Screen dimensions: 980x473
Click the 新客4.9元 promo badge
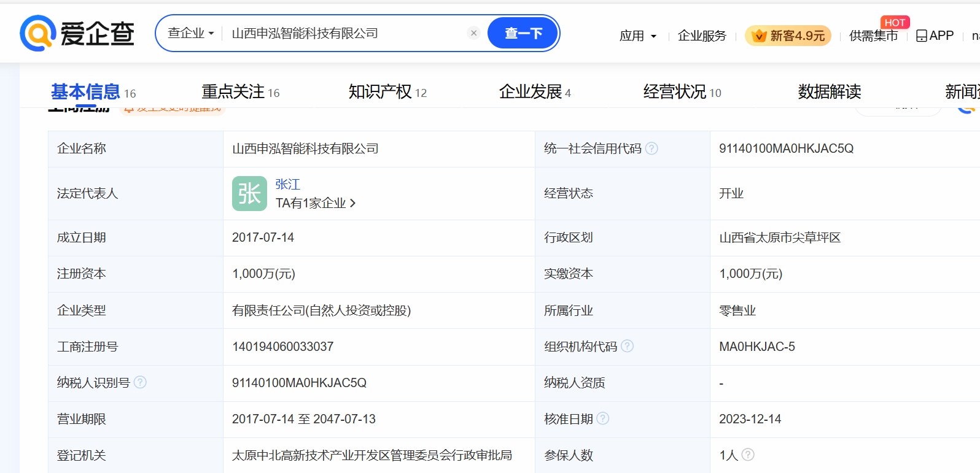(x=788, y=36)
